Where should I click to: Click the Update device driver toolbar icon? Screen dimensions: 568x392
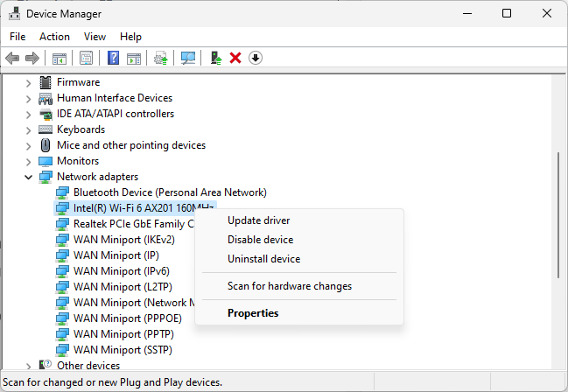tap(215, 58)
